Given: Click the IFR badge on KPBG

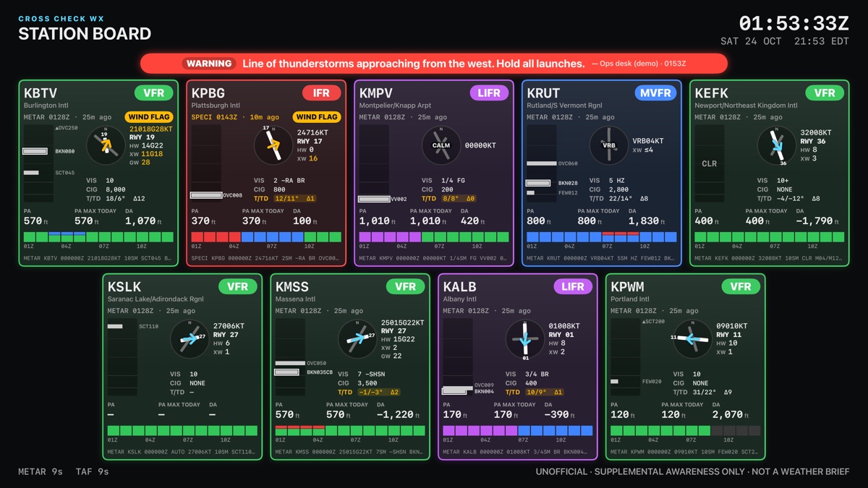Looking at the screenshot, I should pos(322,93).
